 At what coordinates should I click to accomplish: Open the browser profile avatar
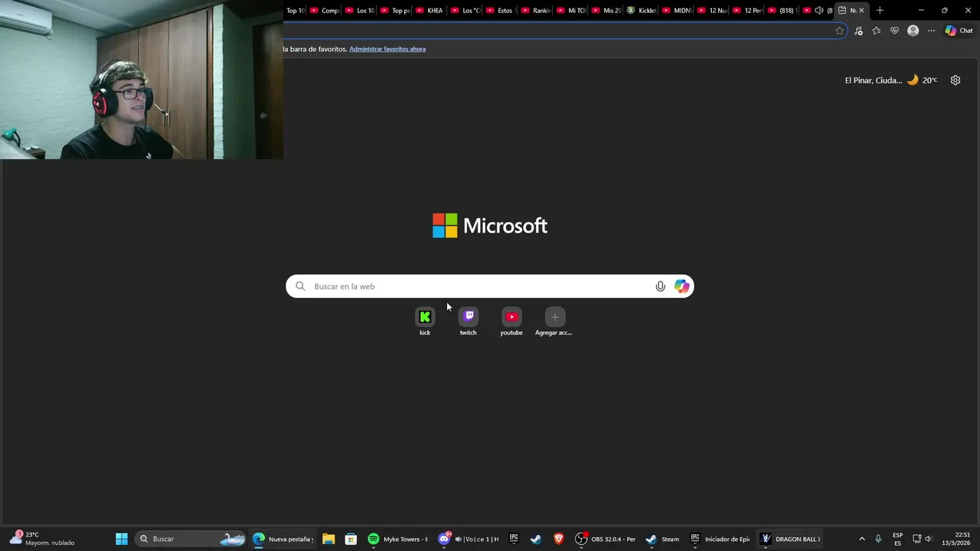[913, 31]
